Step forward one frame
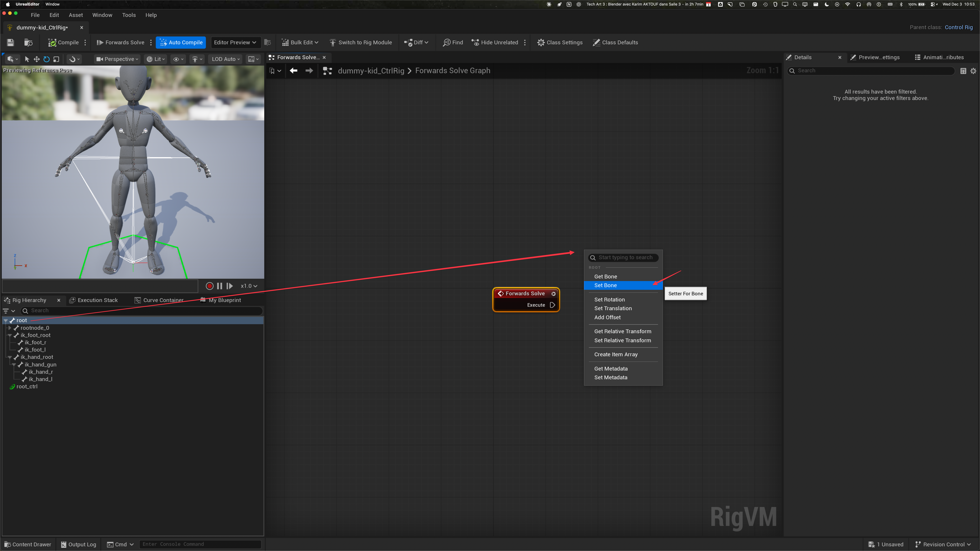 click(x=229, y=286)
